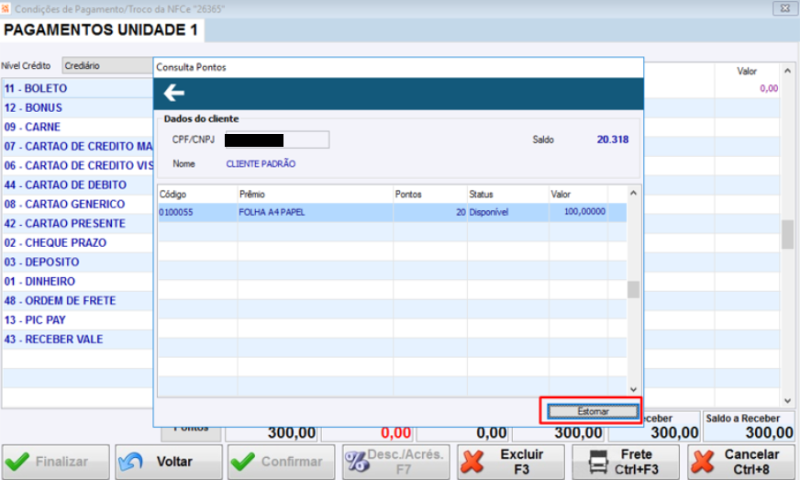The height and width of the screenshot is (480, 800).
Task: Click the green check icon on Confirmar
Action: 243,462
